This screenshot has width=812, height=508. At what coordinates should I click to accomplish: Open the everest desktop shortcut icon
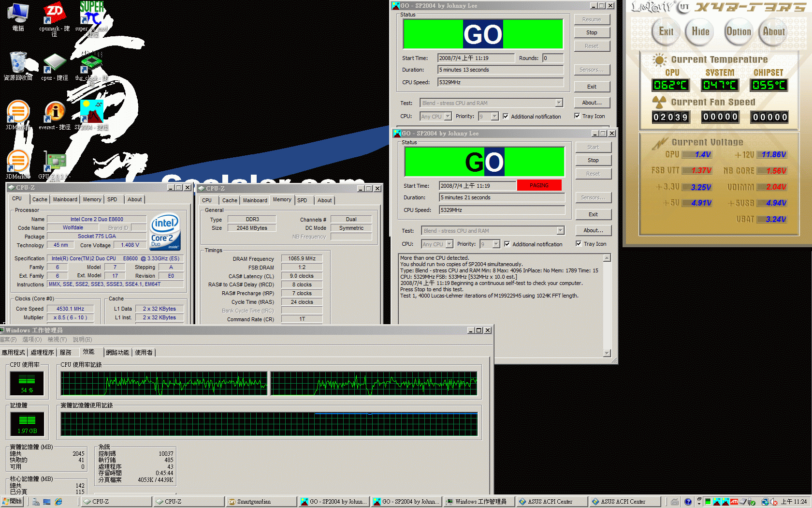tap(54, 112)
